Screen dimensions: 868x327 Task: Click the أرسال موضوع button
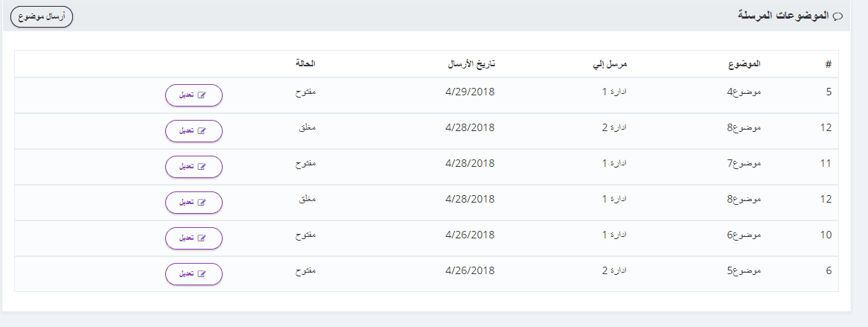[x=41, y=16]
